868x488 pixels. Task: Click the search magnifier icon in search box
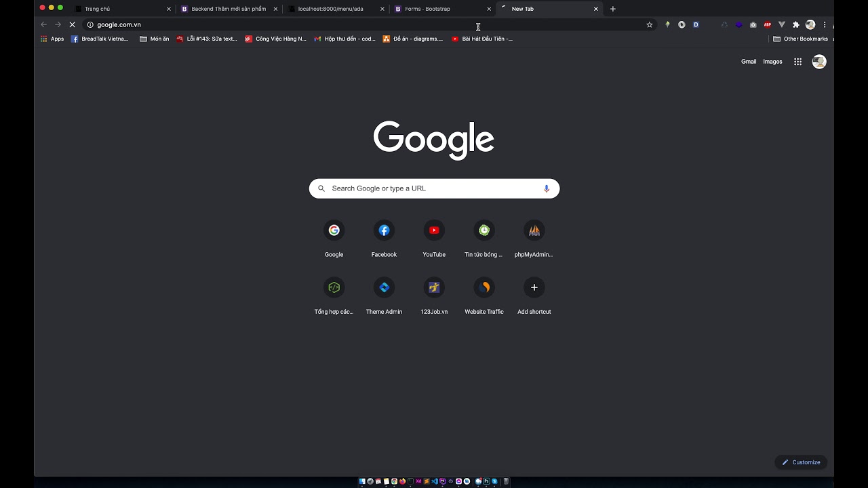click(321, 188)
